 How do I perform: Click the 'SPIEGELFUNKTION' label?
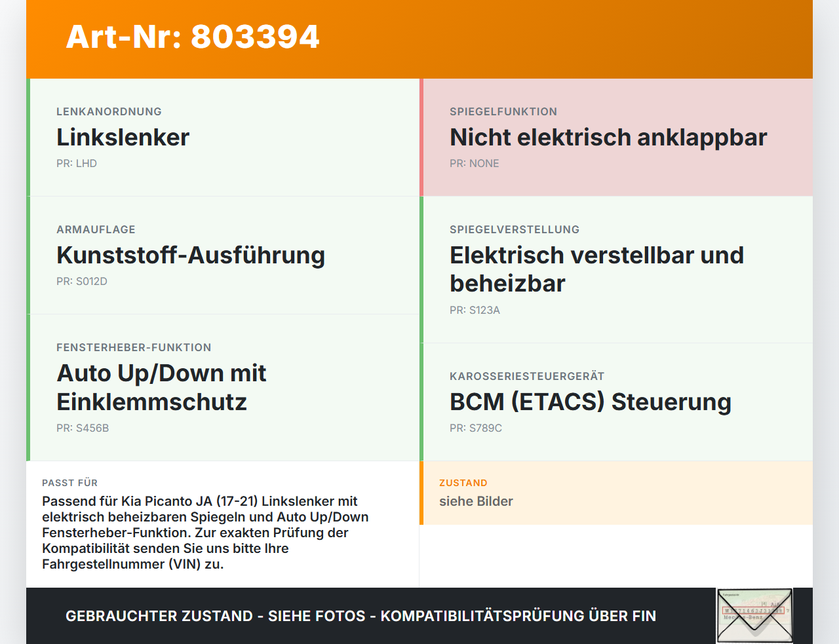coord(503,111)
